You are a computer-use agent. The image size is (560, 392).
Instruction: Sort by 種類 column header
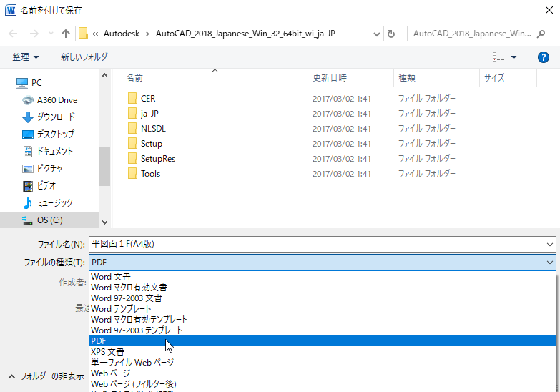click(x=407, y=78)
